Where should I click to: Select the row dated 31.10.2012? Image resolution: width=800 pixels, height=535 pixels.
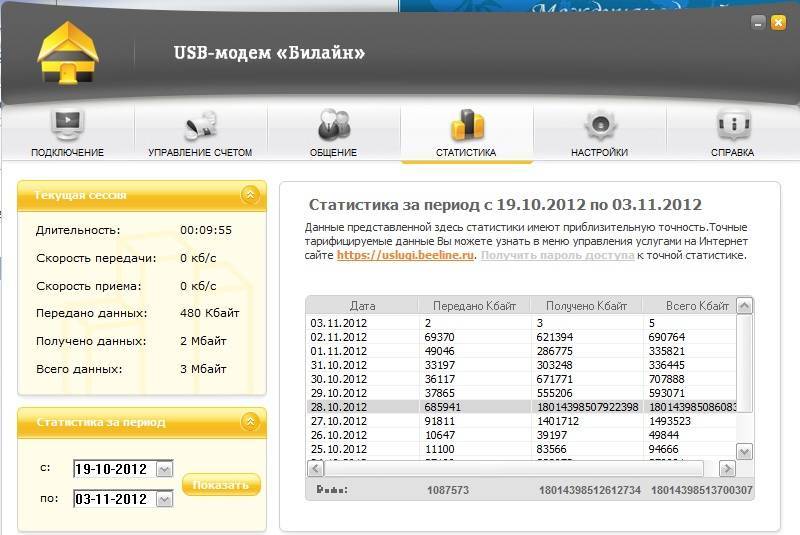click(x=521, y=365)
